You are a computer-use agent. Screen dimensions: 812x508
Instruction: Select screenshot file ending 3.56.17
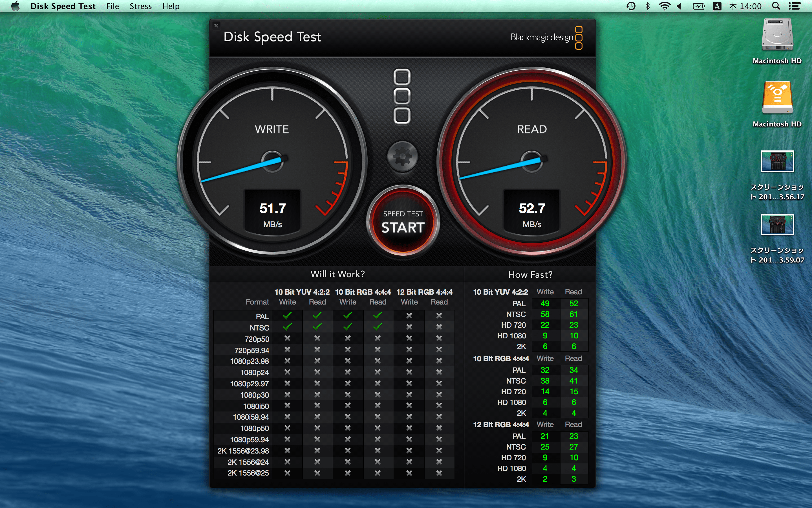(x=777, y=161)
